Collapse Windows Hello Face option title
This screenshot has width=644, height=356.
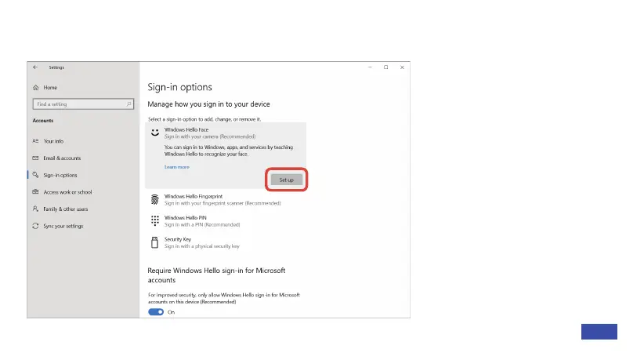186,129
